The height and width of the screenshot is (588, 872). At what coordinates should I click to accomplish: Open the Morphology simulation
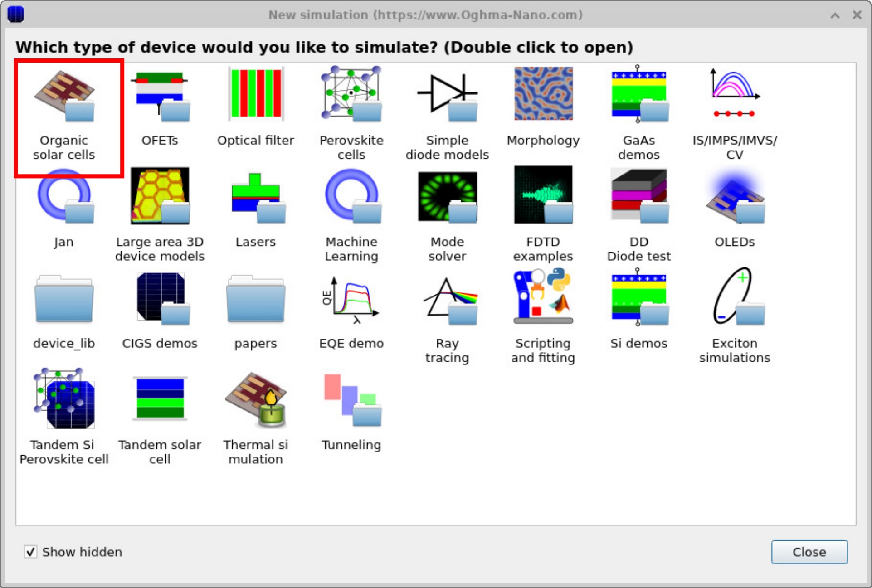(543, 94)
